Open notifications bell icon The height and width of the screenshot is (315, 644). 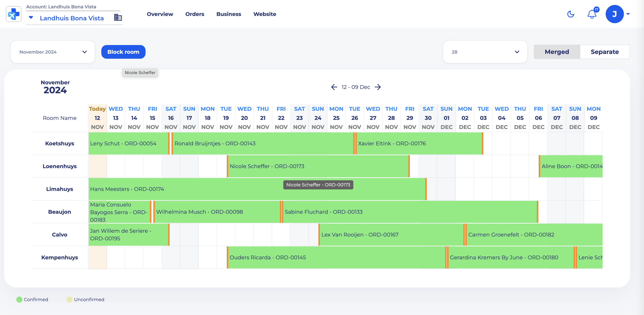pyautogui.click(x=592, y=14)
